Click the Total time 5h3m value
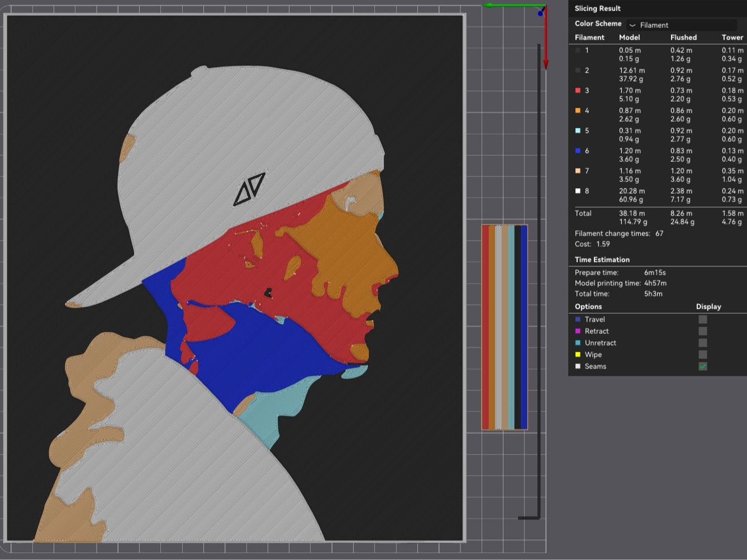This screenshot has height=560, width=747. [x=653, y=294]
